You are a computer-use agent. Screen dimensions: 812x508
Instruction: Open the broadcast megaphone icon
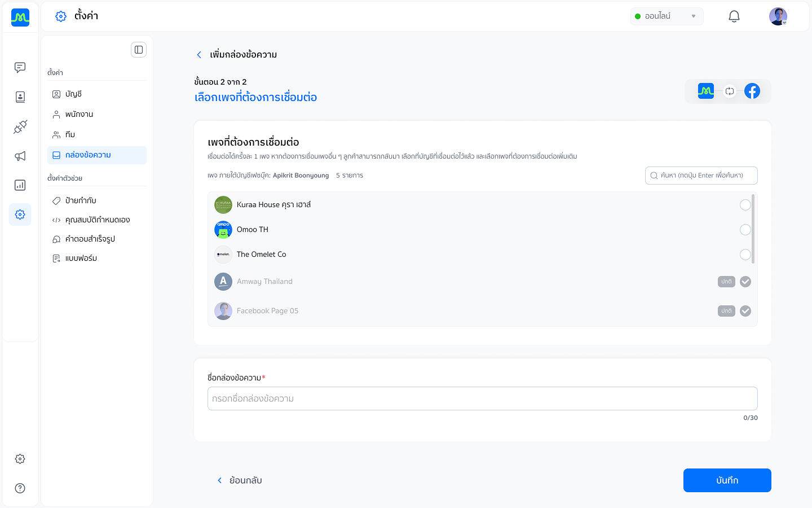(x=20, y=156)
